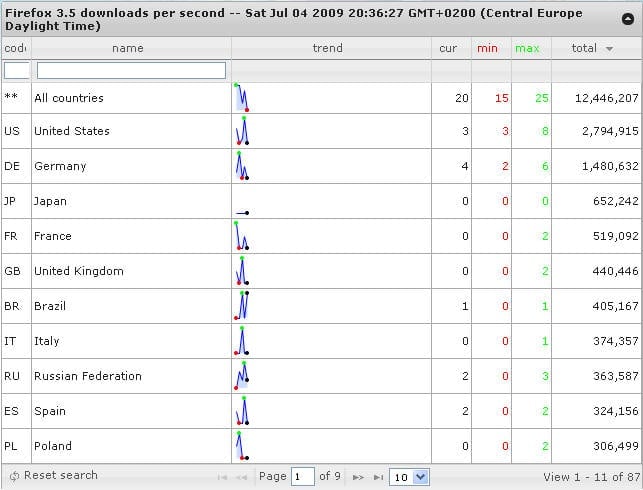
Task: Click the US country code cell
Action: [x=16, y=131]
